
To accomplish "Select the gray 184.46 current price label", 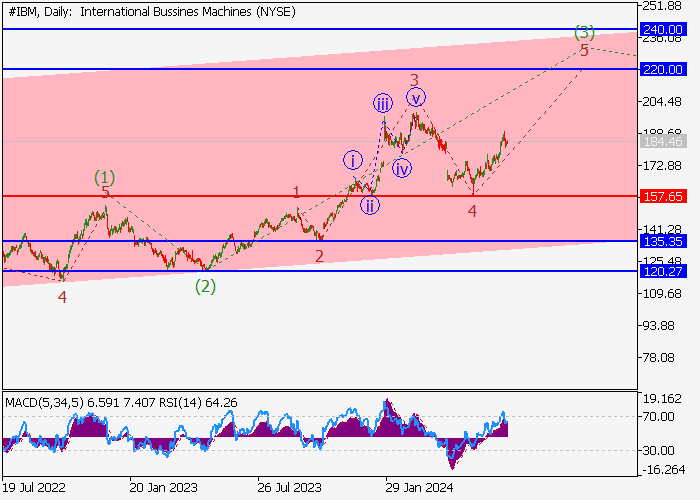I will 663,142.
